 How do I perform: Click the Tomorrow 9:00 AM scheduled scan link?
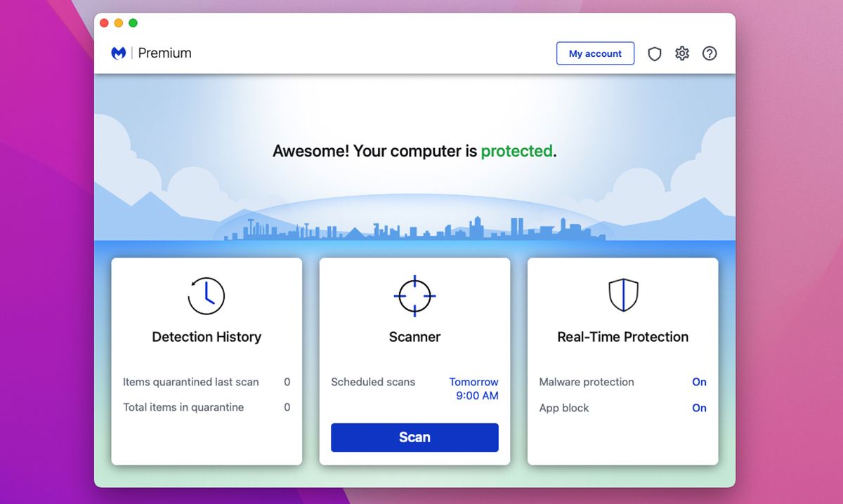[474, 388]
